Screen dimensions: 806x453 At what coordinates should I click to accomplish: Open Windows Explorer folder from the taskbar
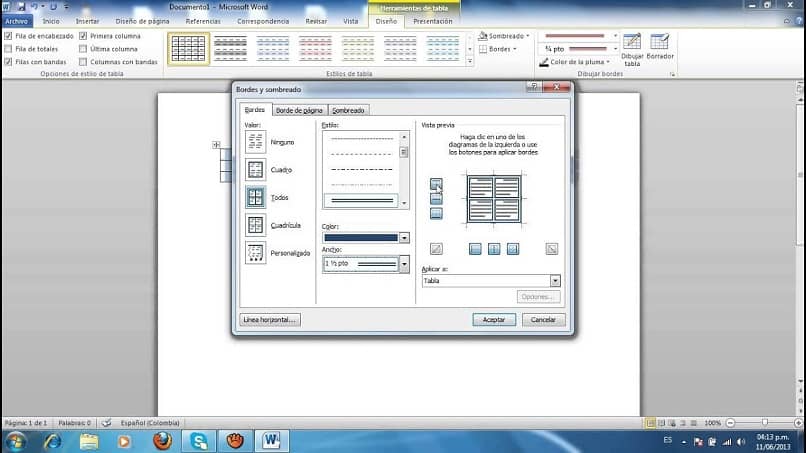click(x=89, y=441)
